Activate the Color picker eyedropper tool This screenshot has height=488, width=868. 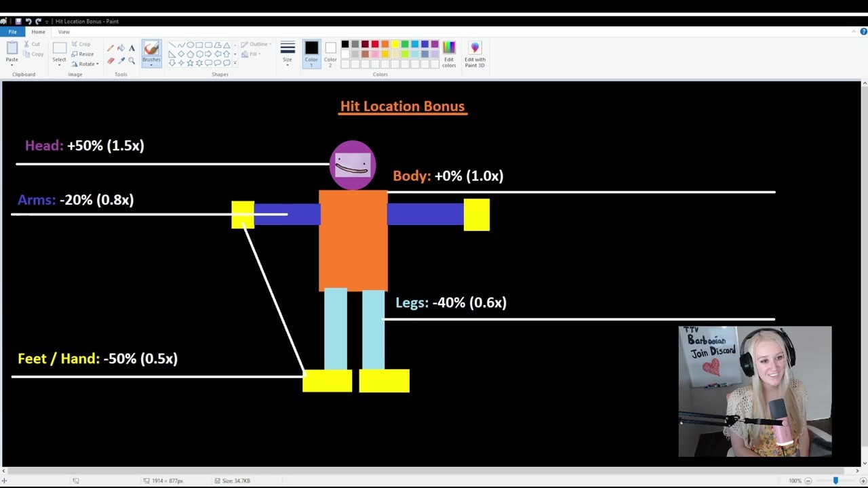pos(121,61)
